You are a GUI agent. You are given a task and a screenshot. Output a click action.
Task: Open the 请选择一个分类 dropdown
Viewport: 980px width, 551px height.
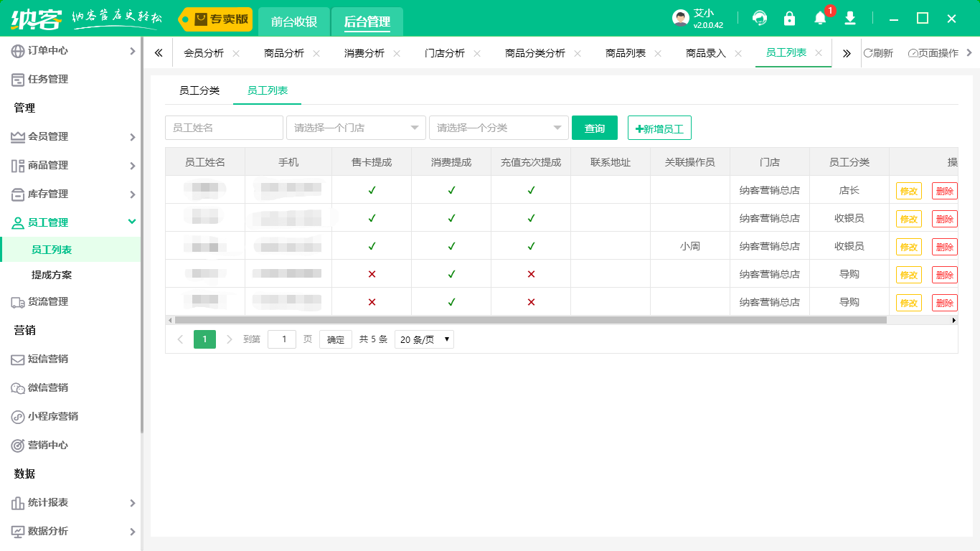click(499, 128)
